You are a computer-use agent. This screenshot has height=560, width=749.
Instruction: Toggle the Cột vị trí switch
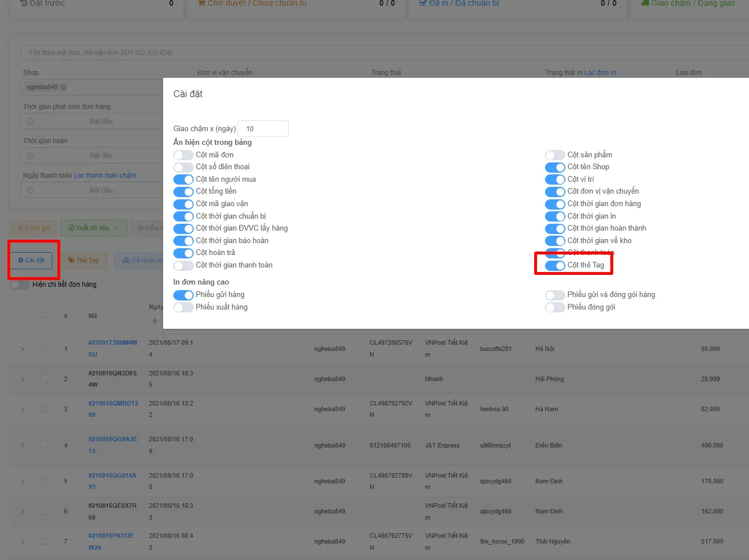tap(555, 179)
